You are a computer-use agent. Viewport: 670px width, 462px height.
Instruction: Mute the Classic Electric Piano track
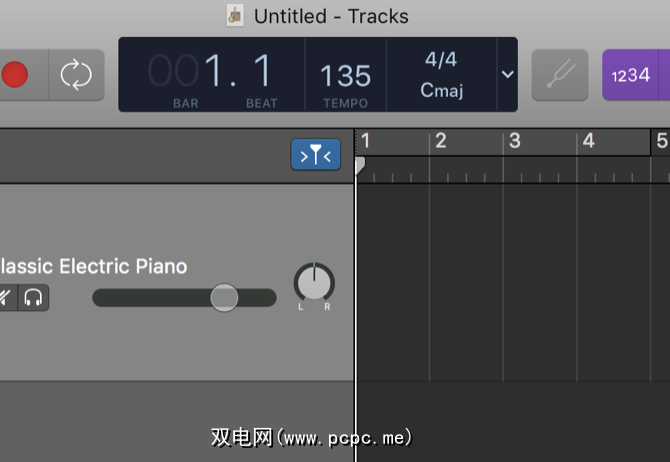coord(6,298)
